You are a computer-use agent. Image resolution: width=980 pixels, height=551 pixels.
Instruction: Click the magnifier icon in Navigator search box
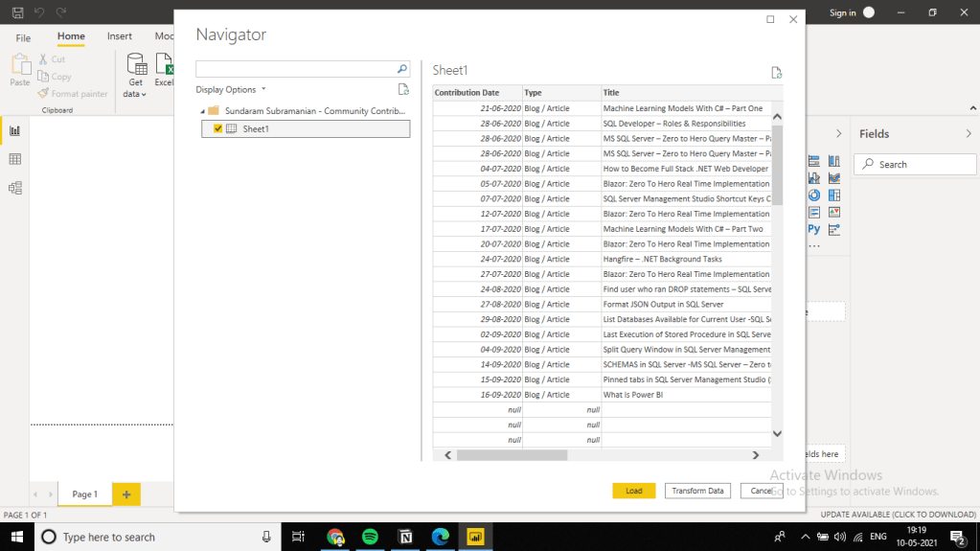(x=402, y=69)
